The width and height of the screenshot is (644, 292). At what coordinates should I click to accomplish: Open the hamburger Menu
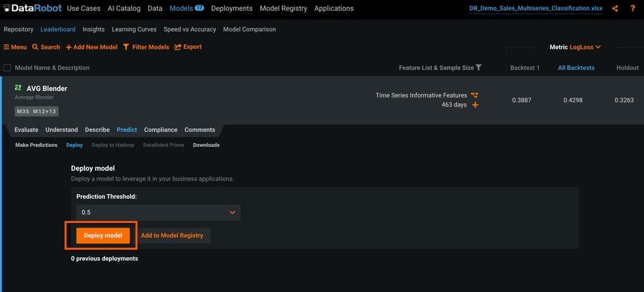tap(15, 47)
